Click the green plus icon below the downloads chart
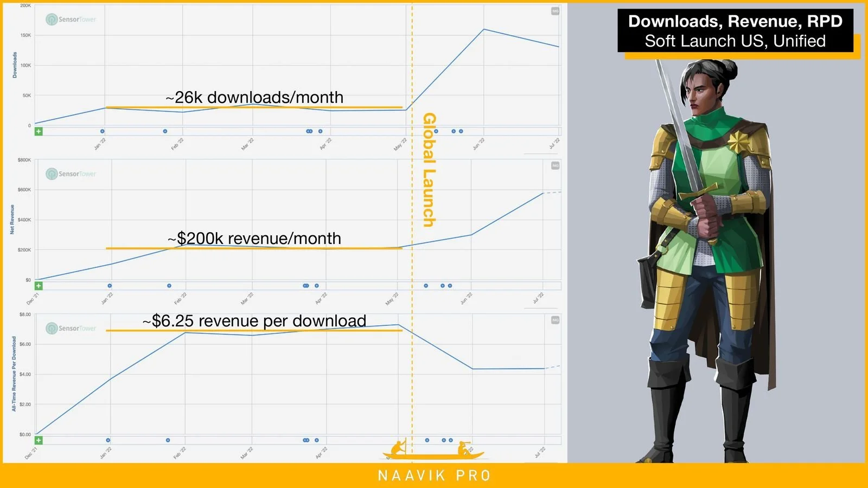 pos(38,131)
